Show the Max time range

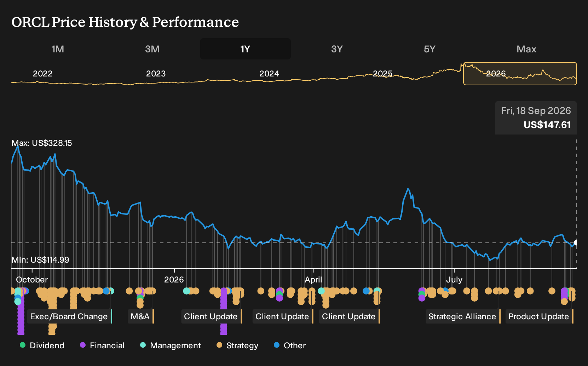[526, 49]
